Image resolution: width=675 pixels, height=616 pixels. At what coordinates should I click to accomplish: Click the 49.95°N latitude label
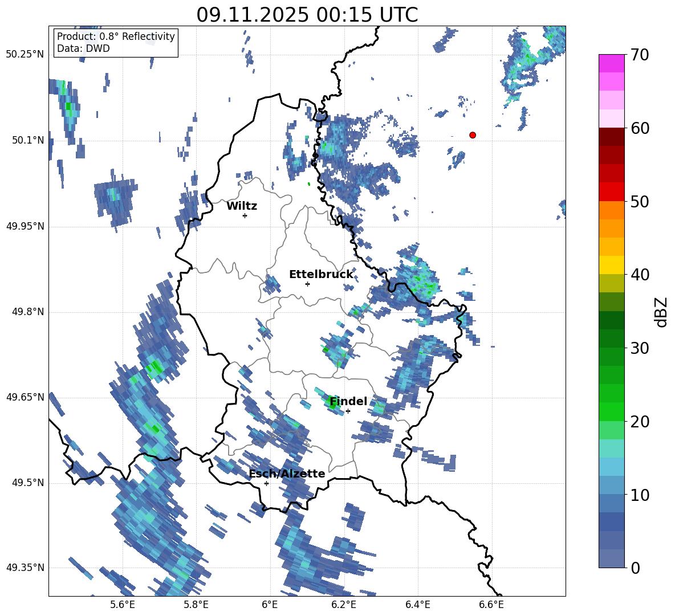(x=25, y=226)
